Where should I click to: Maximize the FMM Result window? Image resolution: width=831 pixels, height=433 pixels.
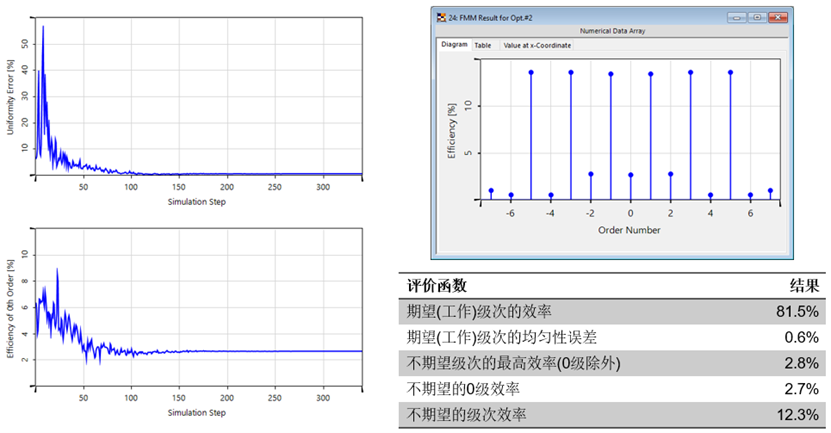coord(757,17)
